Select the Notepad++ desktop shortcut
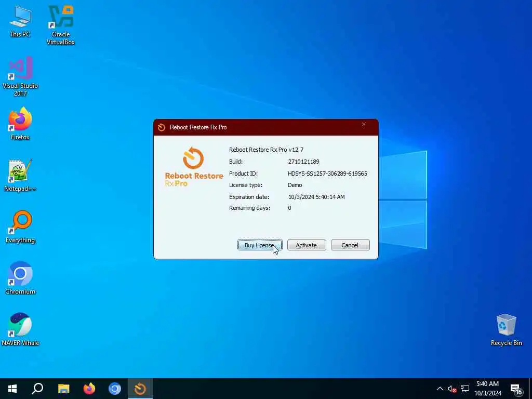 coord(20,176)
